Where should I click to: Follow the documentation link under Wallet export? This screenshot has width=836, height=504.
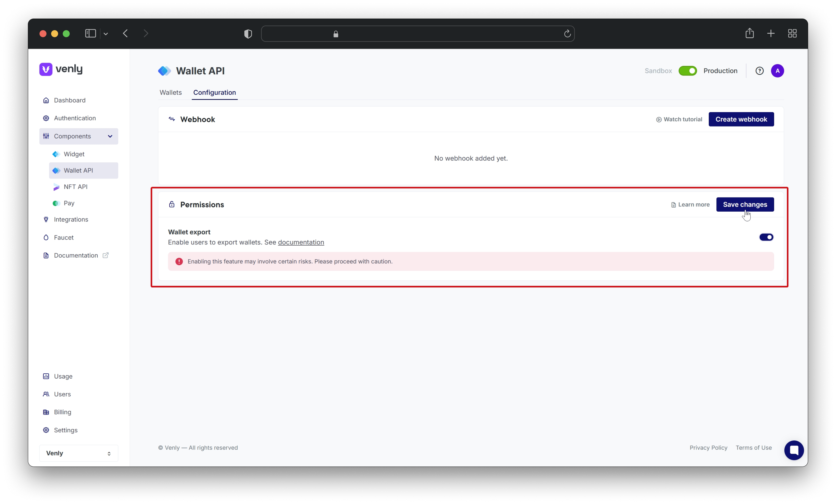tap(301, 242)
